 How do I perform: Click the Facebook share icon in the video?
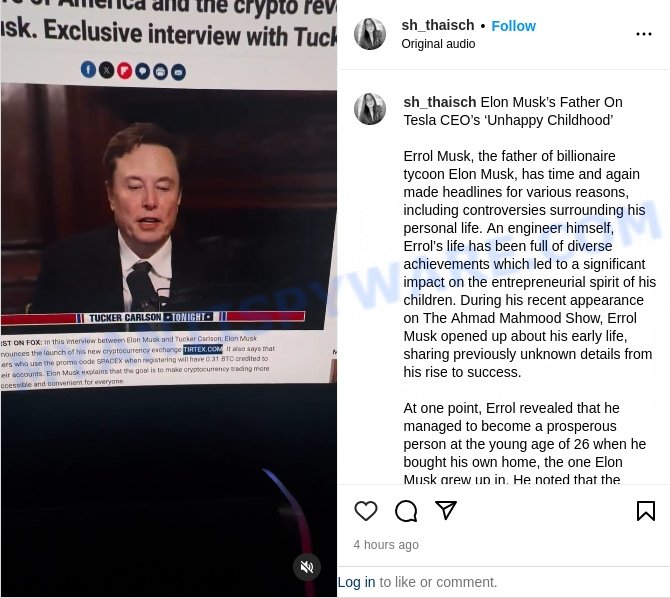88,69
